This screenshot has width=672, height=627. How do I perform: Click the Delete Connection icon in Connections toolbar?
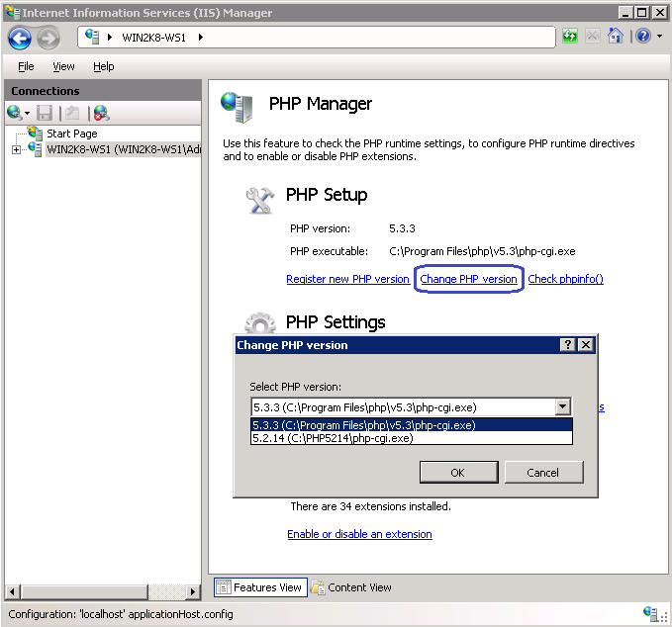click(x=101, y=113)
